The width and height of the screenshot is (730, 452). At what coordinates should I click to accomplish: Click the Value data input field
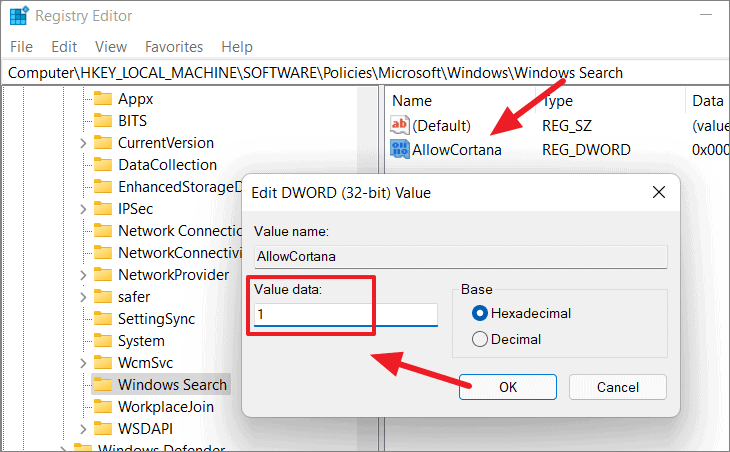346,315
